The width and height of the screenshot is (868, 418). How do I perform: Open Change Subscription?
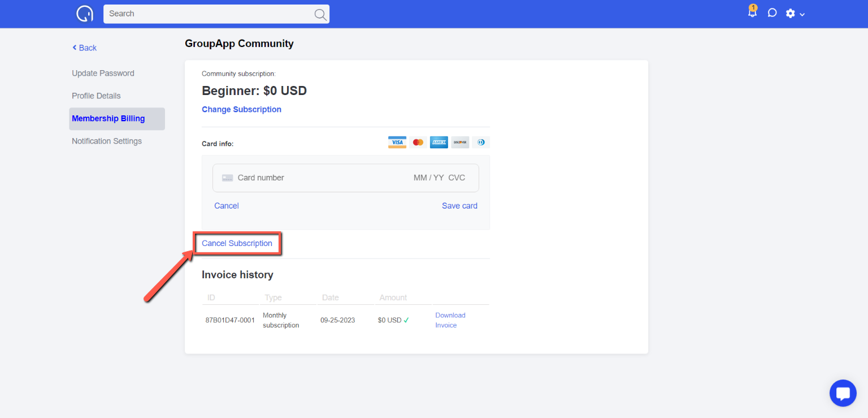click(241, 109)
